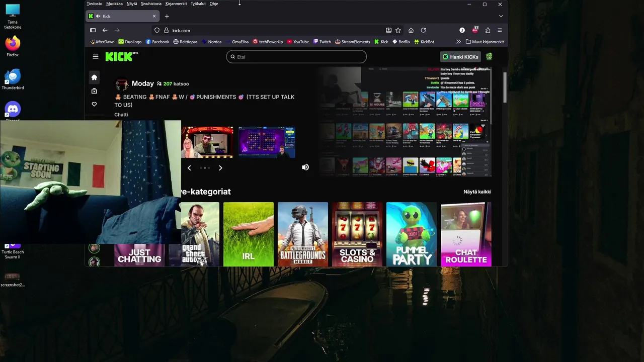The height and width of the screenshot is (362, 644).
Task: Open the Kick hamburger sidebar menu
Action: (96, 57)
